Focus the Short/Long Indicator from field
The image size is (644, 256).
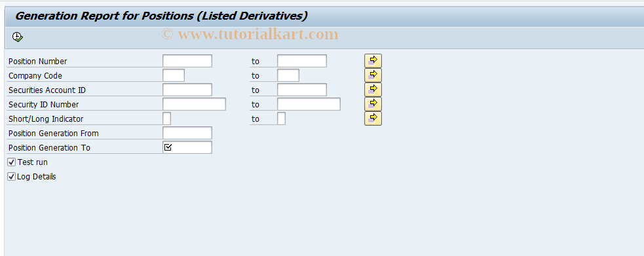pos(167,119)
